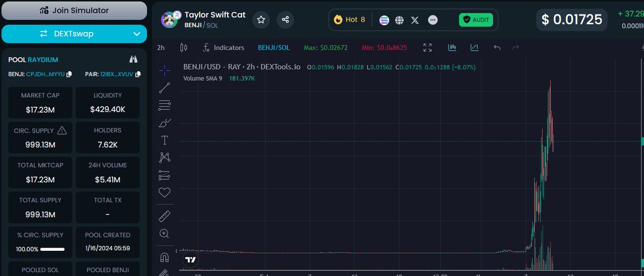Click Max: $0.02672 value
Screen dimensions: 644x276
click(x=326, y=48)
